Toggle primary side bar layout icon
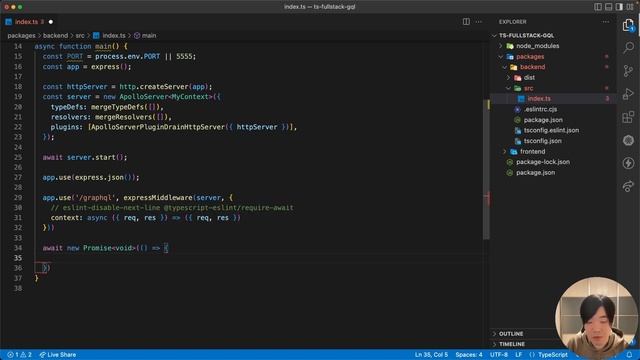The height and width of the screenshot is (360, 640). [598, 7]
